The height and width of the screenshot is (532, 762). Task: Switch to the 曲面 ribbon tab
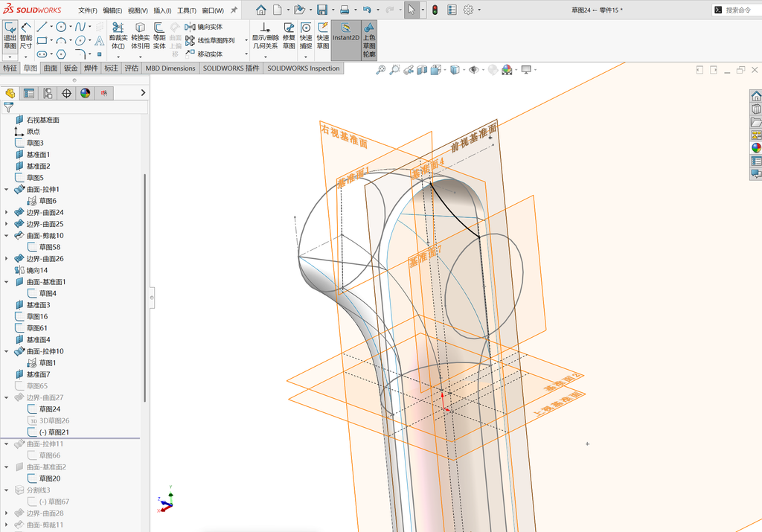(x=51, y=68)
